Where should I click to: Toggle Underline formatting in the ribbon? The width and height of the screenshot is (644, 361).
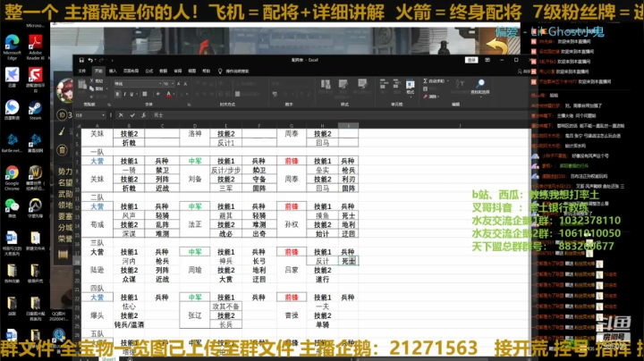click(x=131, y=94)
